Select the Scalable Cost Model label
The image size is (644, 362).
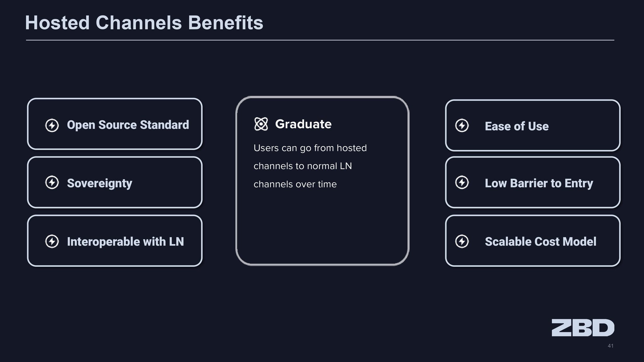[541, 242]
